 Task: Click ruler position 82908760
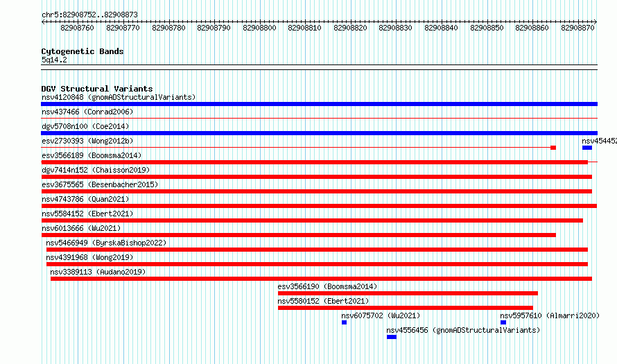[x=77, y=28]
